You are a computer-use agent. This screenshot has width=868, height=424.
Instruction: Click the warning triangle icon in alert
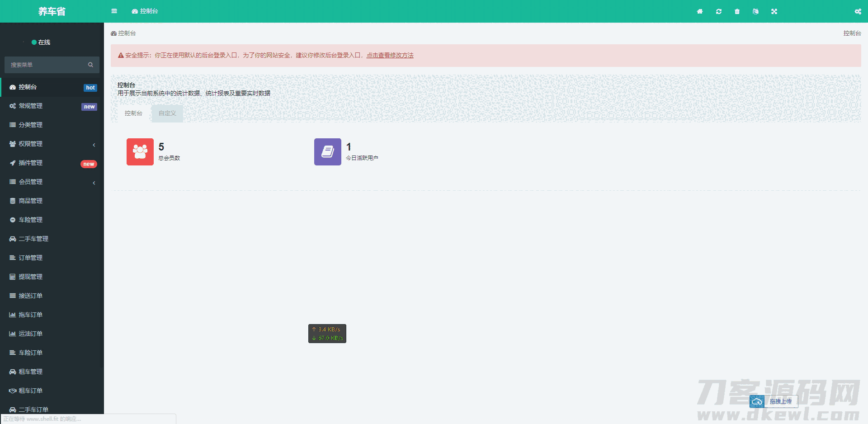121,56
